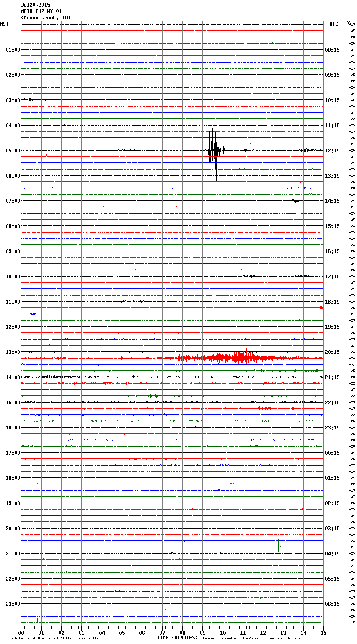Select the 20:00 MST time label

coord(13,529)
